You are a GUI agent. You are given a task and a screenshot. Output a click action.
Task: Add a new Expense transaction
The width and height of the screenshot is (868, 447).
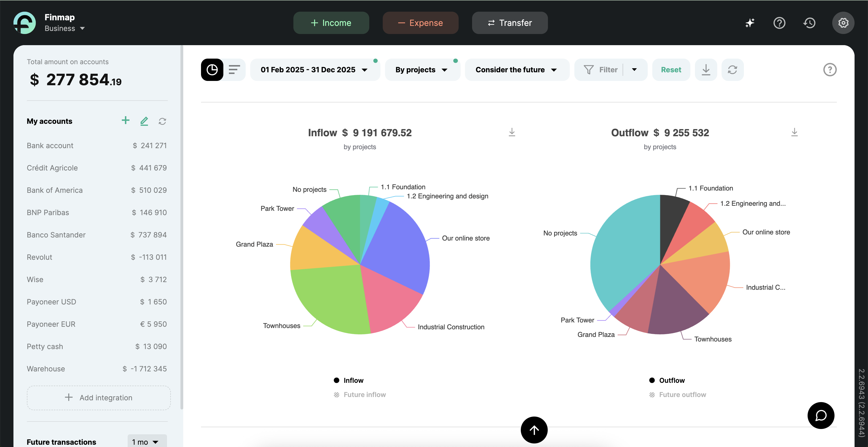[x=420, y=23]
